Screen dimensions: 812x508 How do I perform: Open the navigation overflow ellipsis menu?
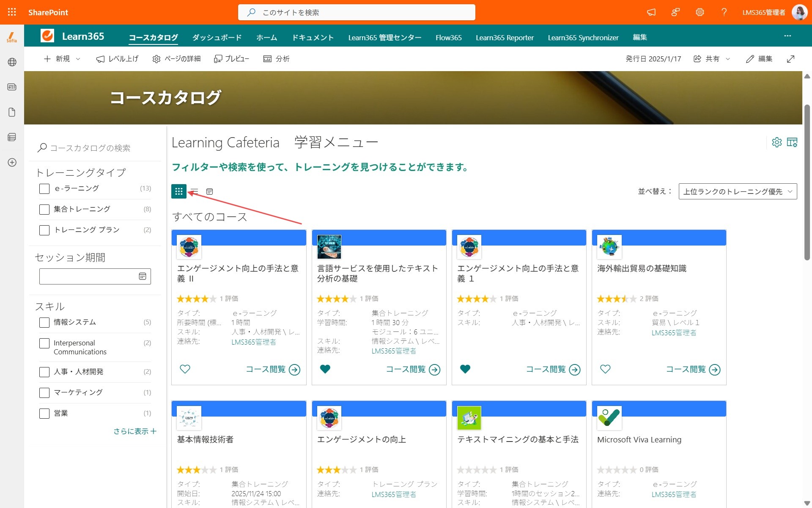[787, 36]
